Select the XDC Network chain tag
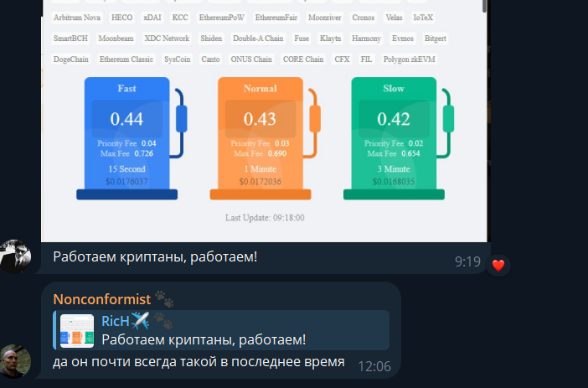Image resolution: width=588 pixels, height=388 pixels. [167, 39]
